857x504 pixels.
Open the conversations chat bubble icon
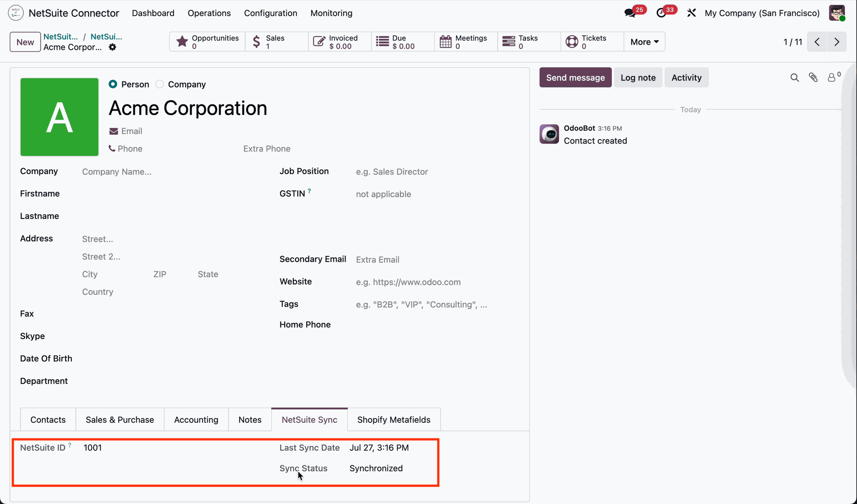[630, 13]
